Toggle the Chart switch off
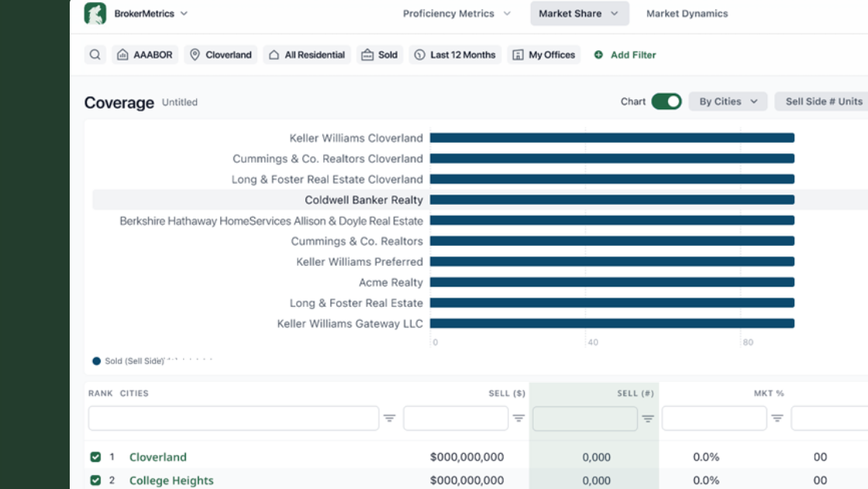 pos(666,102)
